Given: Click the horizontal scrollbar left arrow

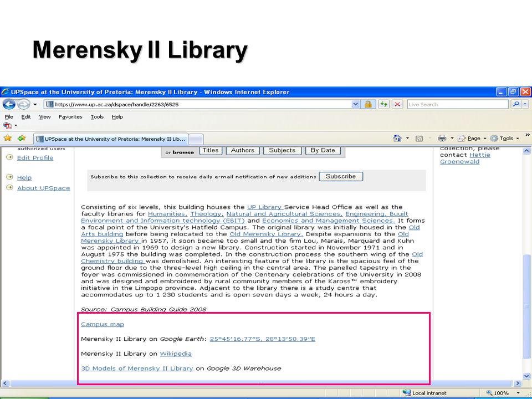Looking at the screenshot, I should 5,383.
